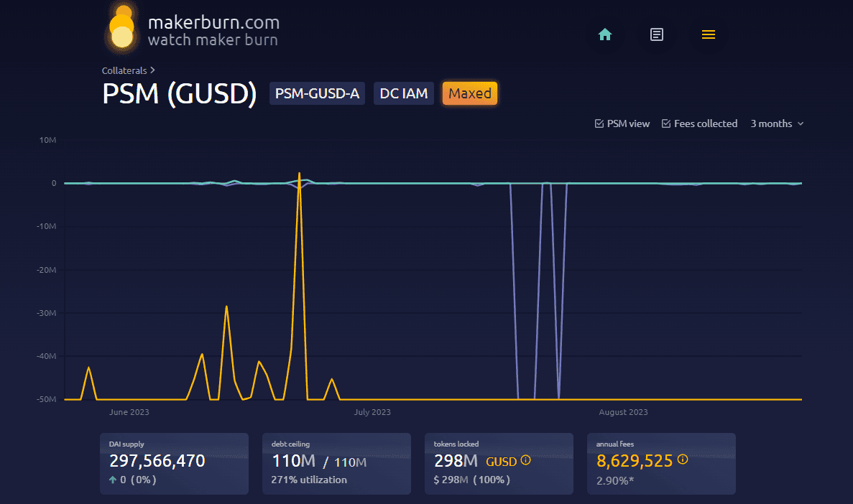Screen dimensions: 853x504
Task: Open the document list icon
Action: [656, 34]
